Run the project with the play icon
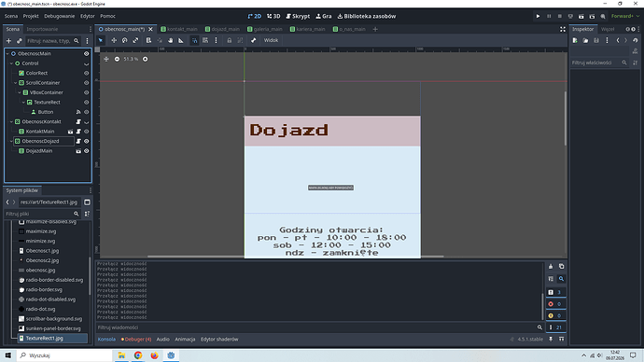The image size is (644, 362). pyautogui.click(x=538, y=16)
